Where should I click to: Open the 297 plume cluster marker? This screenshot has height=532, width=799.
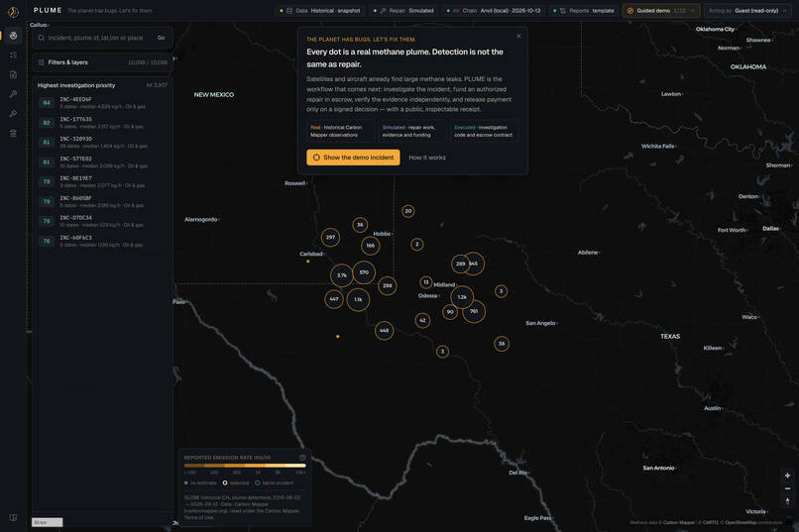pyautogui.click(x=331, y=237)
